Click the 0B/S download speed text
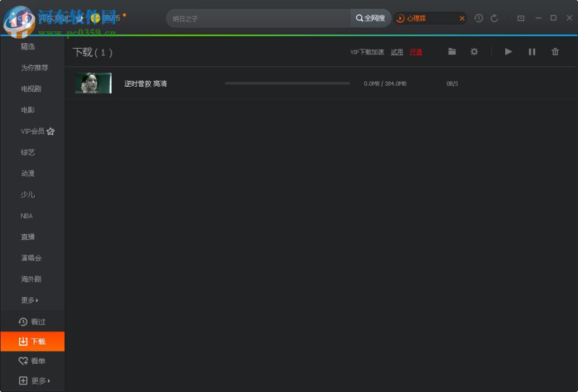578x392 pixels. point(452,84)
